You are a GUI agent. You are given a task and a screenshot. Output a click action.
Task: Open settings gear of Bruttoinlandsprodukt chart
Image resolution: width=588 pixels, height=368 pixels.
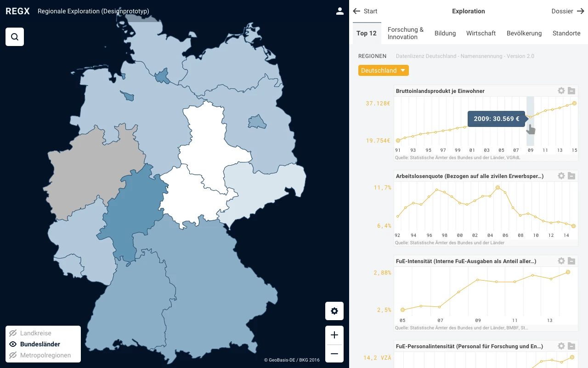pyautogui.click(x=561, y=91)
